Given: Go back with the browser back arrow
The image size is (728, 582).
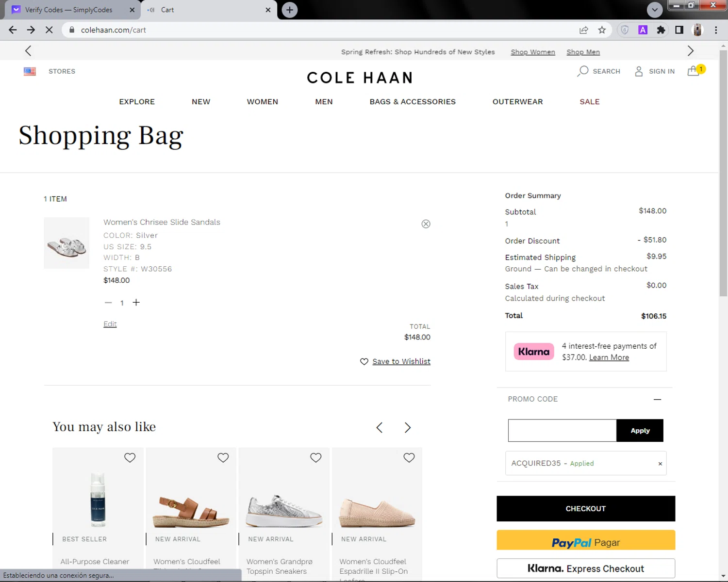Looking at the screenshot, I should (13, 30).
